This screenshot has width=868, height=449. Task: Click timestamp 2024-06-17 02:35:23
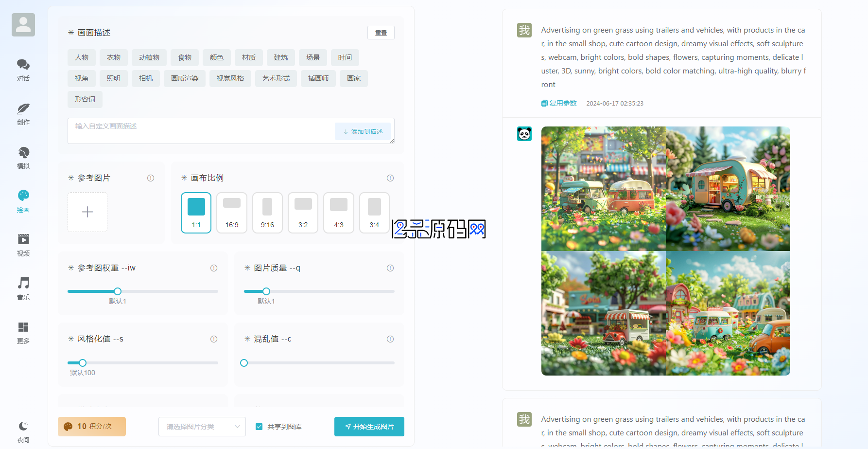click(x=615, y=104)
